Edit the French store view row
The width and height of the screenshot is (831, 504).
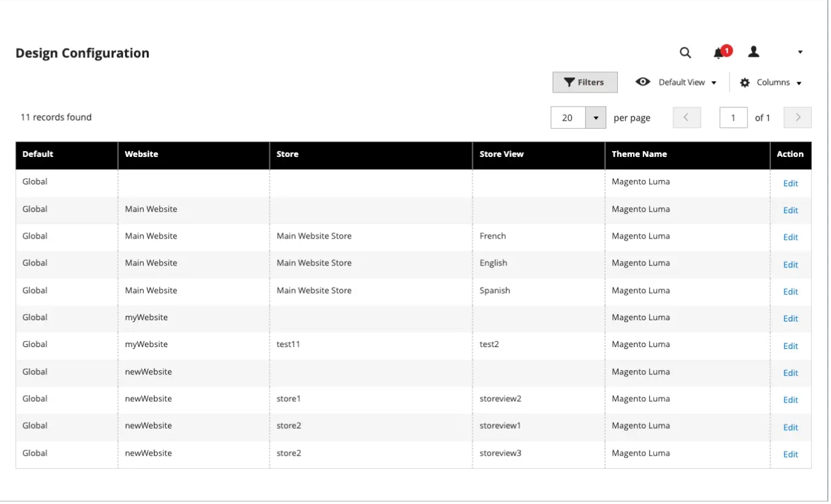point(790,237)
